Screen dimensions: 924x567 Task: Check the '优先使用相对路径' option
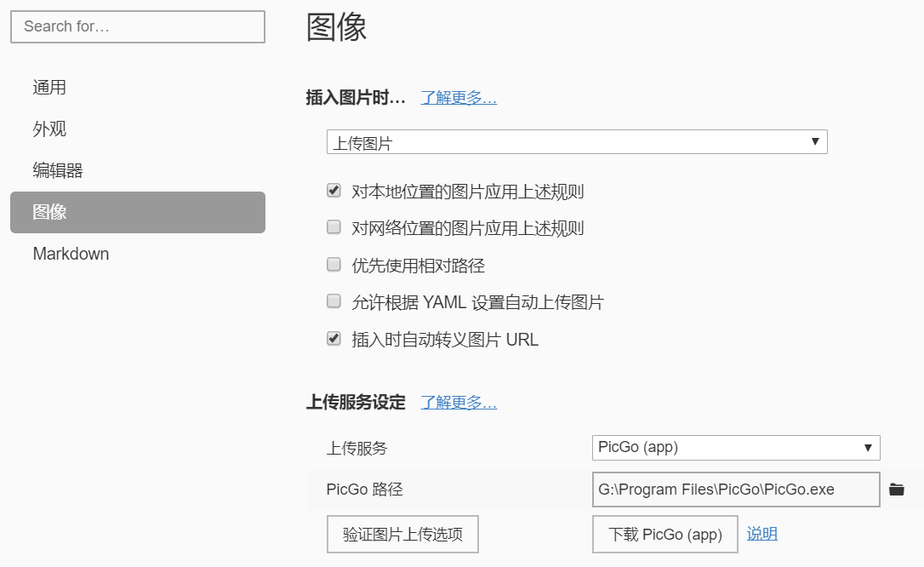[334, 266]
